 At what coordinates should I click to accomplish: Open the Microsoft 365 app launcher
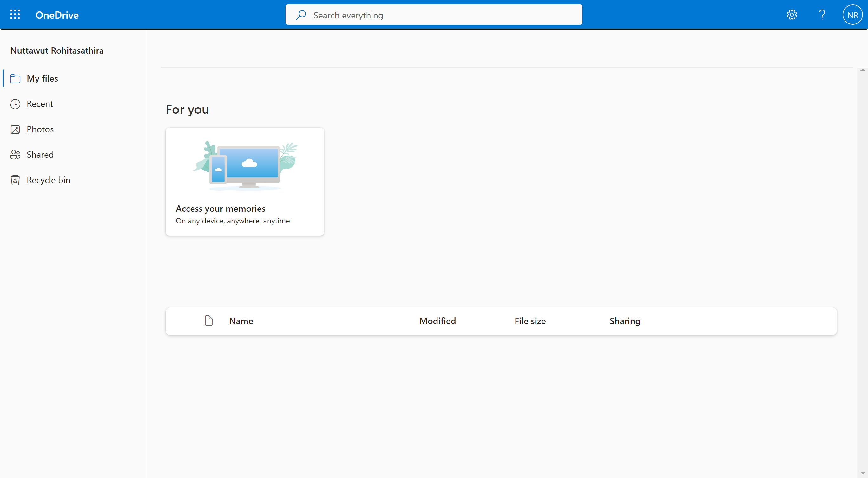tap(15, 15)
